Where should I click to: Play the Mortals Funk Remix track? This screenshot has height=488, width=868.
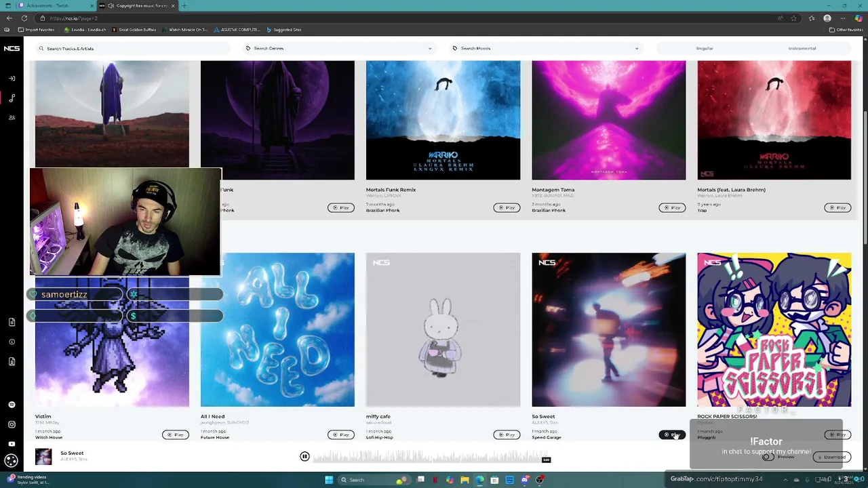click(x=507, y=207)
